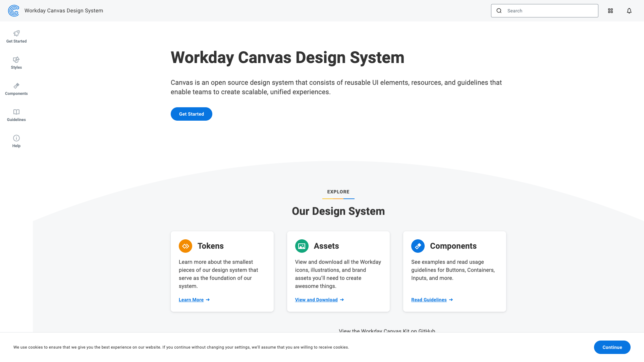Follow the Learn More link
This screenshot has height=362, width=644.
[x=191, y=300]
